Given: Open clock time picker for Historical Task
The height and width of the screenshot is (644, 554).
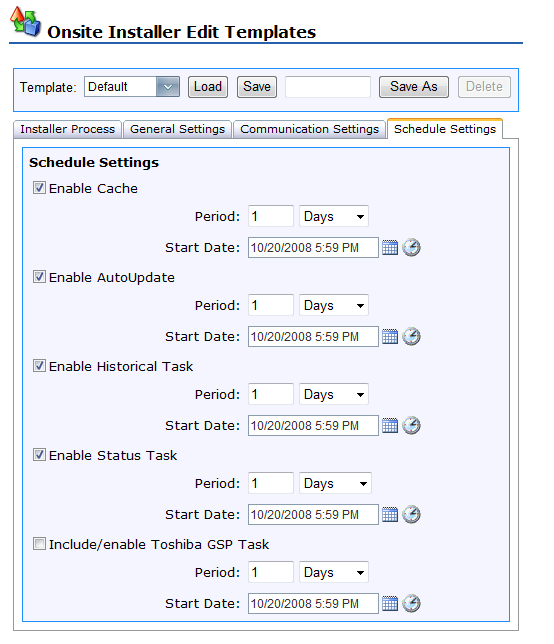Looking at the screenshot, I should [411, 426].
